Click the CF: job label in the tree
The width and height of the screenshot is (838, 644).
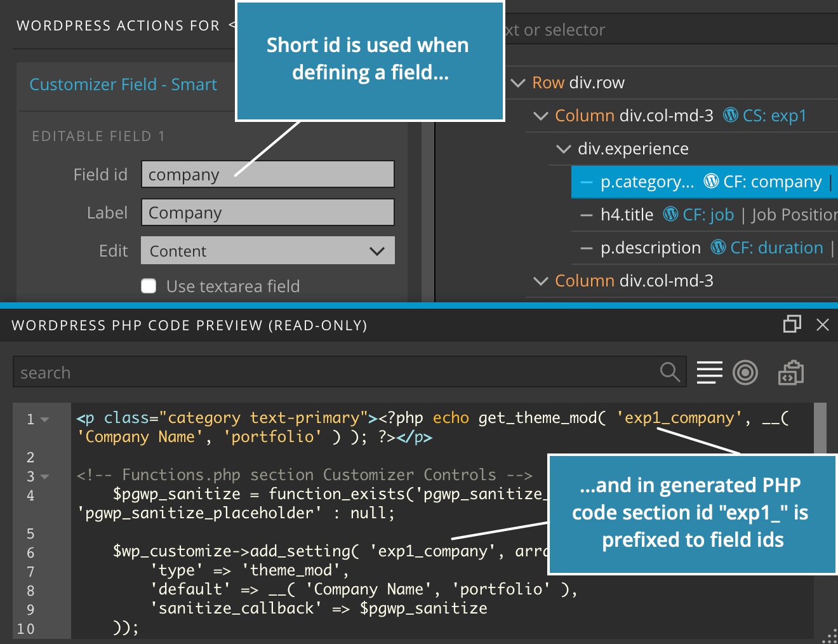tap(708, 215)
